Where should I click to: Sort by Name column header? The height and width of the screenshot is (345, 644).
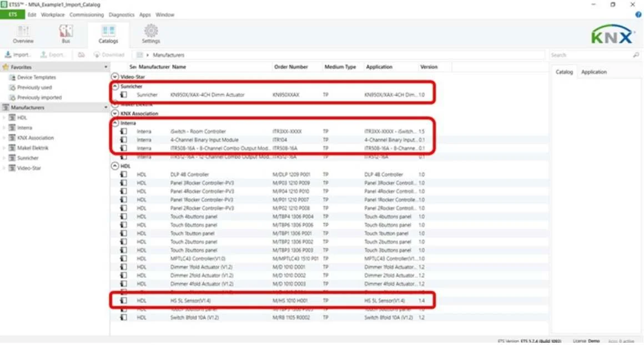[x=179, y=67]
